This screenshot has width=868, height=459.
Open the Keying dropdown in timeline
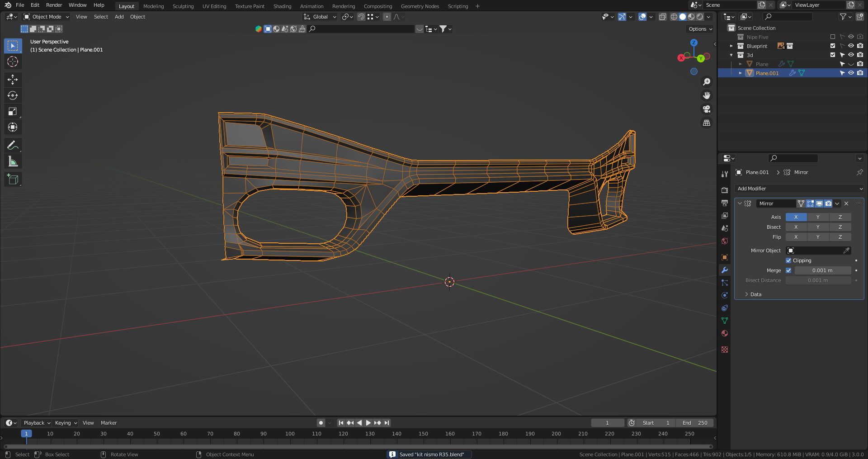coord(66,423)
